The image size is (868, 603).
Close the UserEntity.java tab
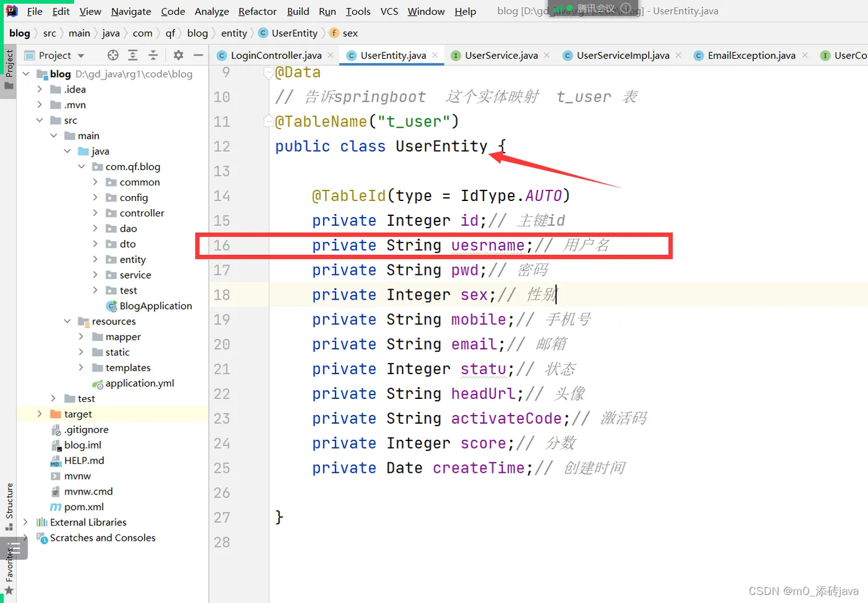435,55
